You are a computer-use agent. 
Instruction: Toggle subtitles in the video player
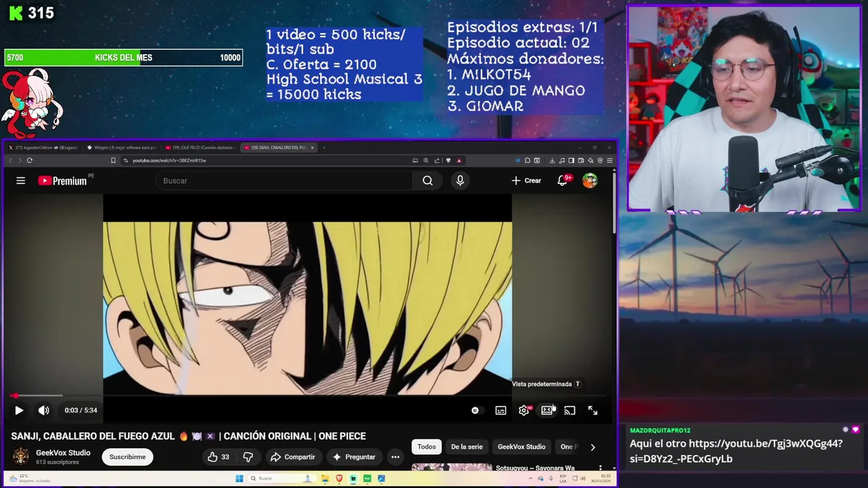pos(500,410)
